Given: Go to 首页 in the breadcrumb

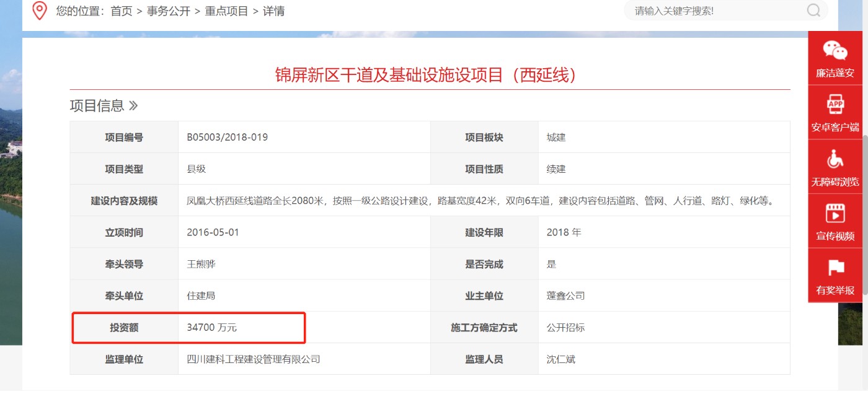Looking at the screenshot, I should [x=122, y=11].
